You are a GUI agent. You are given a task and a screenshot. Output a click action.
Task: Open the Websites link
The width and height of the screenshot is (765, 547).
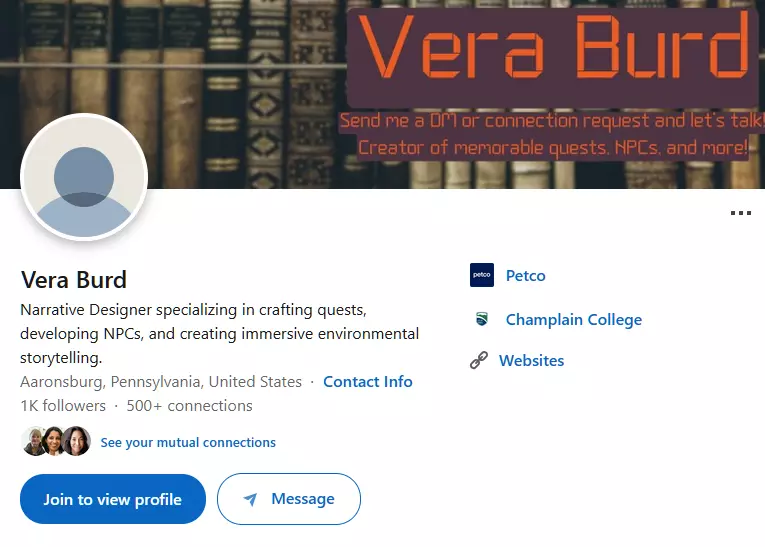531,361
